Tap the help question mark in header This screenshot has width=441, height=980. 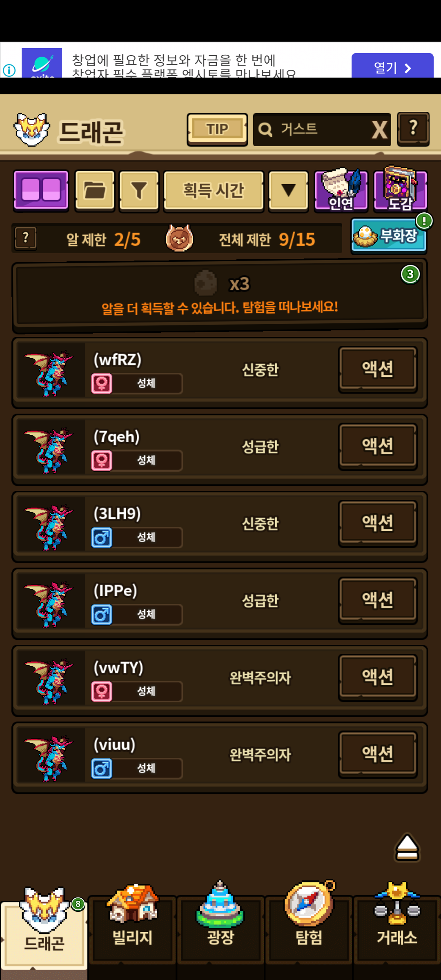[x=413, y=129]
